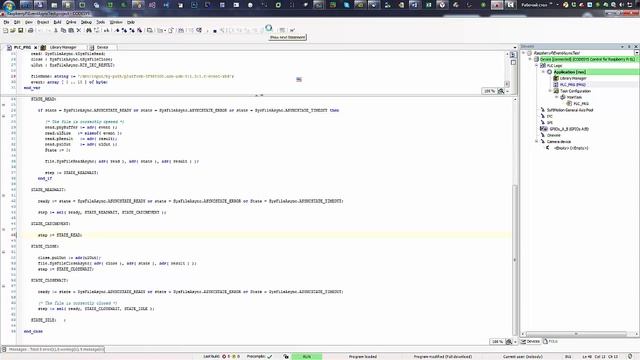
Task: Select PLC_PRG under MainTask
Action: (x=581, y=104)
